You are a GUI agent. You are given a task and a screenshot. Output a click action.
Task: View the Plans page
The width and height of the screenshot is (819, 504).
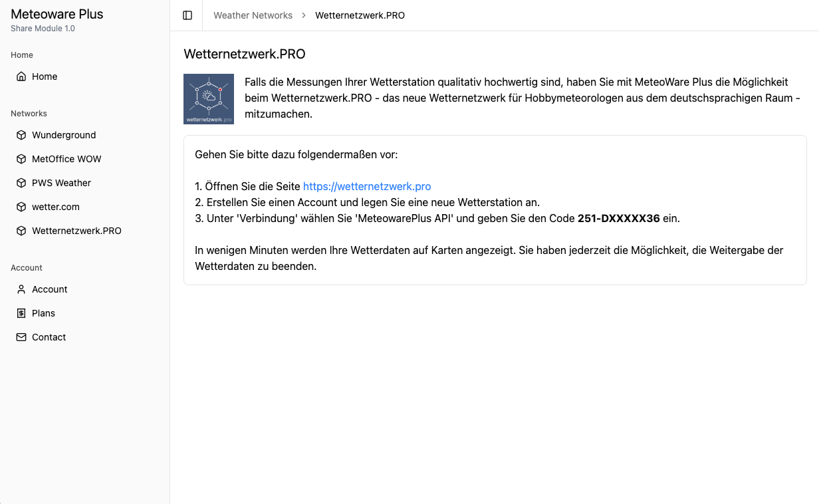pos(84,313)
